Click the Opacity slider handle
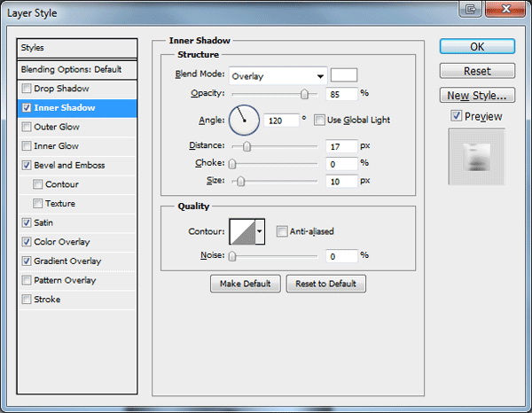The height and width of the screenshot is (413, 532). [x=304, y=94]
